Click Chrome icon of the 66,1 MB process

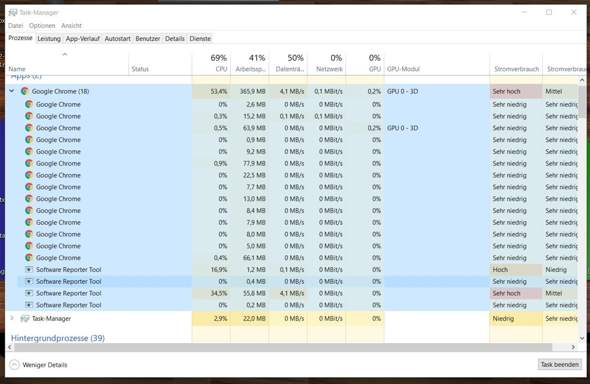[x=29, y=258]
